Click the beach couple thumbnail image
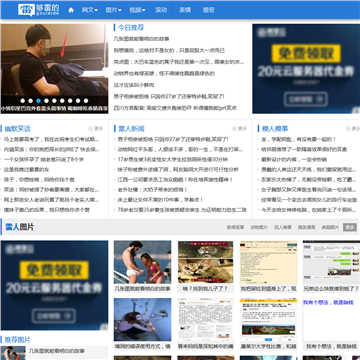Viewport: 360px width, 360px height. click(x=143, y=262)
